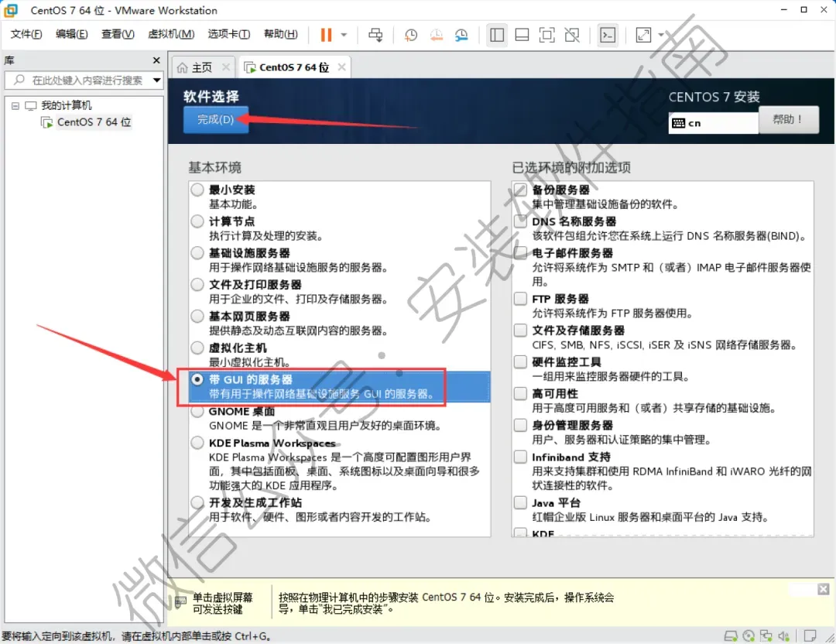Open the power options dropdown arrow
The height and width of the screenshot is (644, 836).
(x=344, y=35)
